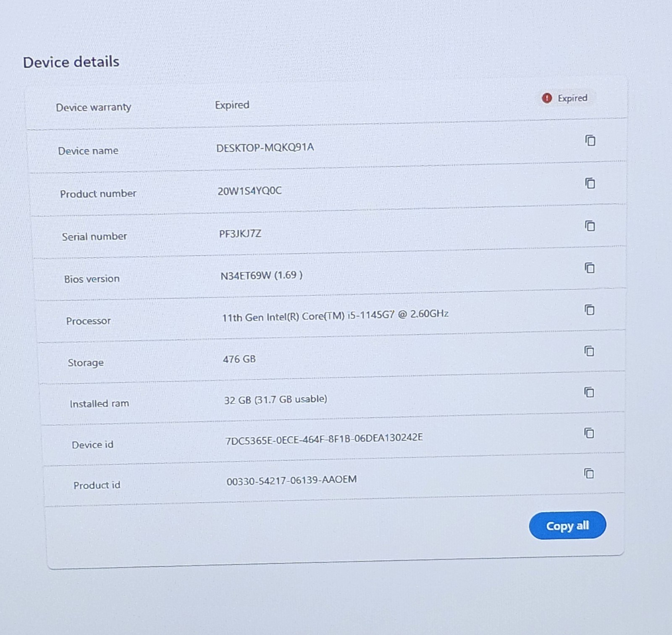The width and height of the screenshot is (672, 635).
Task: Click device id 7DC5365E-0ECE-464F-8F1B-06DEA130242E
Action: tap(324, 439)
